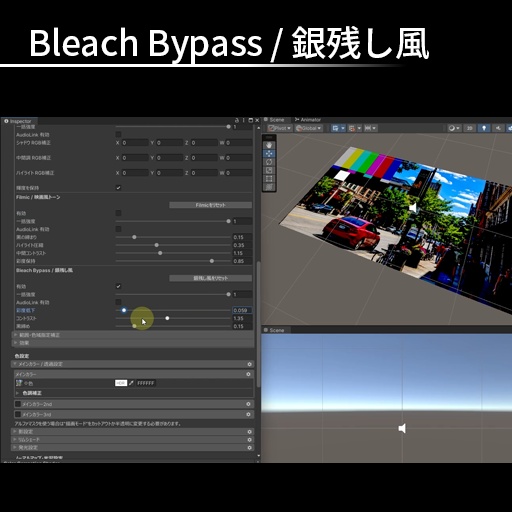Click the 彩度低下 value field 0.059
Screen dimensions: 512x512
click(242, 310)
